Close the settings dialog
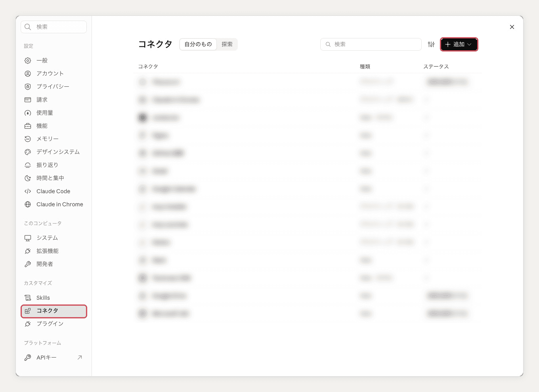Image resolution: width=539 pixels, height=392 pixels. coord(512,27)
